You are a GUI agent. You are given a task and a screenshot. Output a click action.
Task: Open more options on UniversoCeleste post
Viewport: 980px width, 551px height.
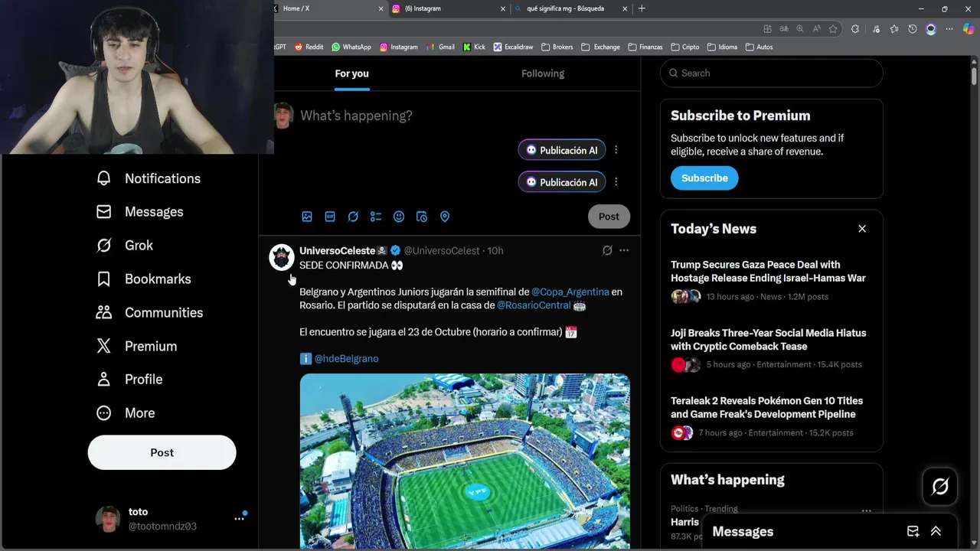coord(624,250)
